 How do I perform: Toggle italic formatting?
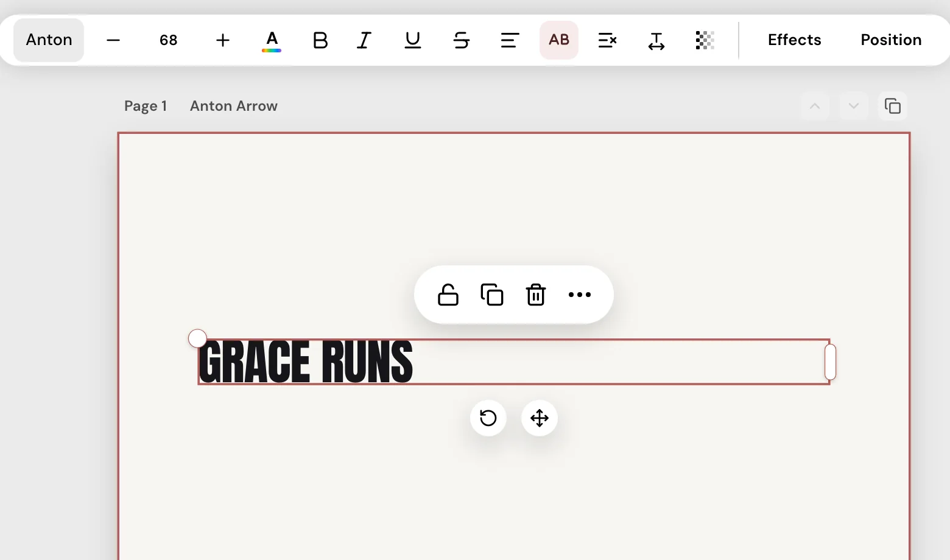[364, 40]
